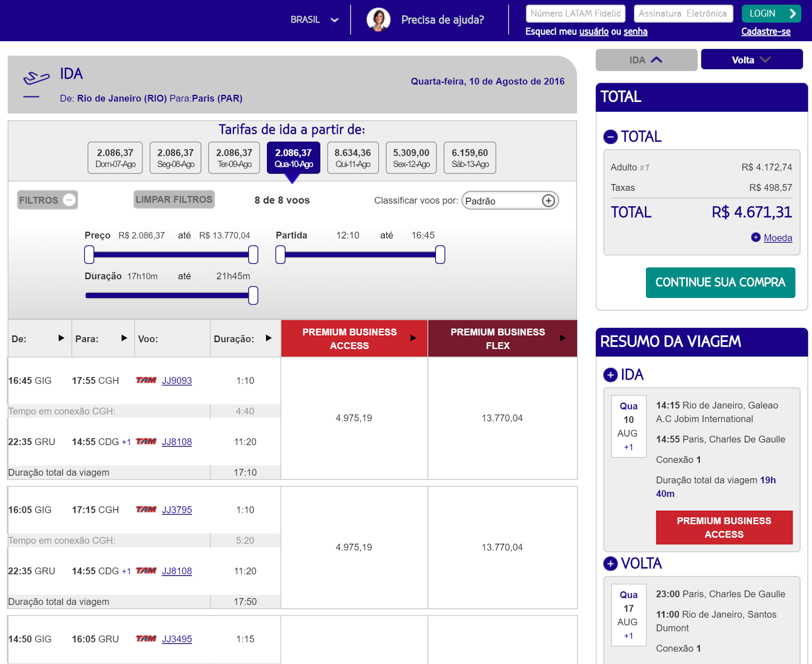The width and height of the screenshot is (812, 664).
Task: Collapse the IDA tab chevron
Action: pos(657,60)
